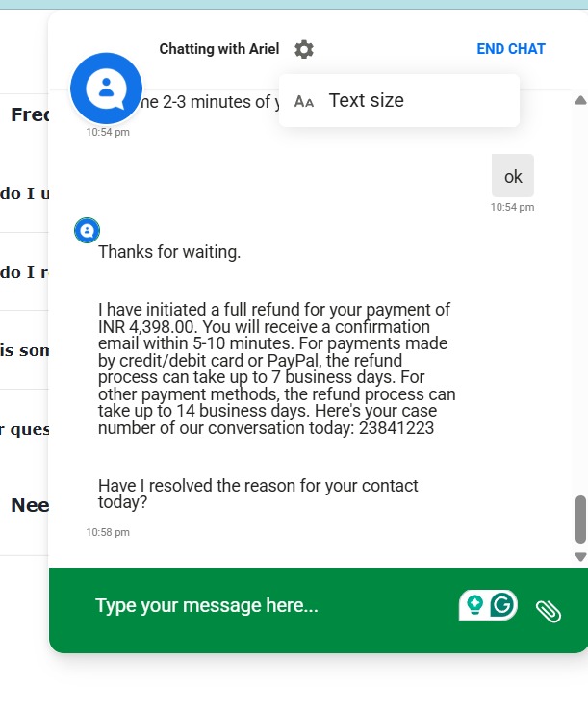Click the lightbulb suggestions icon in message bar
The width and height of the screenshot is (588, 710).
[473, 605]
